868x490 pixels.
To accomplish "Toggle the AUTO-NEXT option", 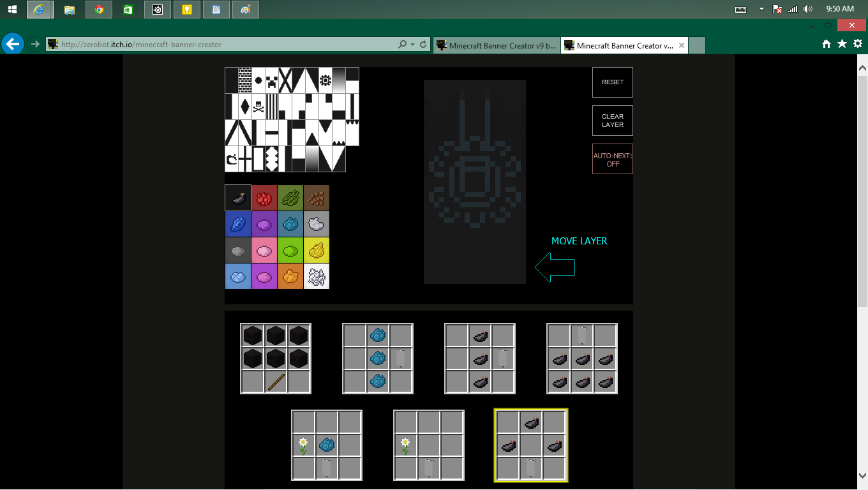I will click(613, 159).
